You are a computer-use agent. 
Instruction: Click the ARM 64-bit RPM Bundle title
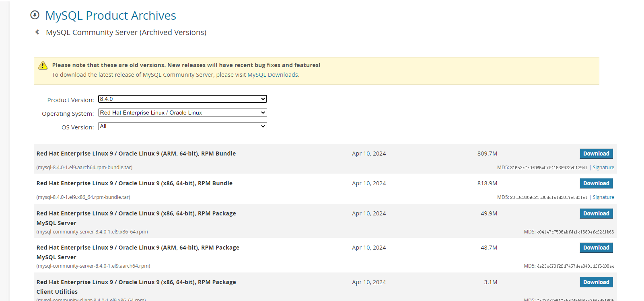point(136,154)
